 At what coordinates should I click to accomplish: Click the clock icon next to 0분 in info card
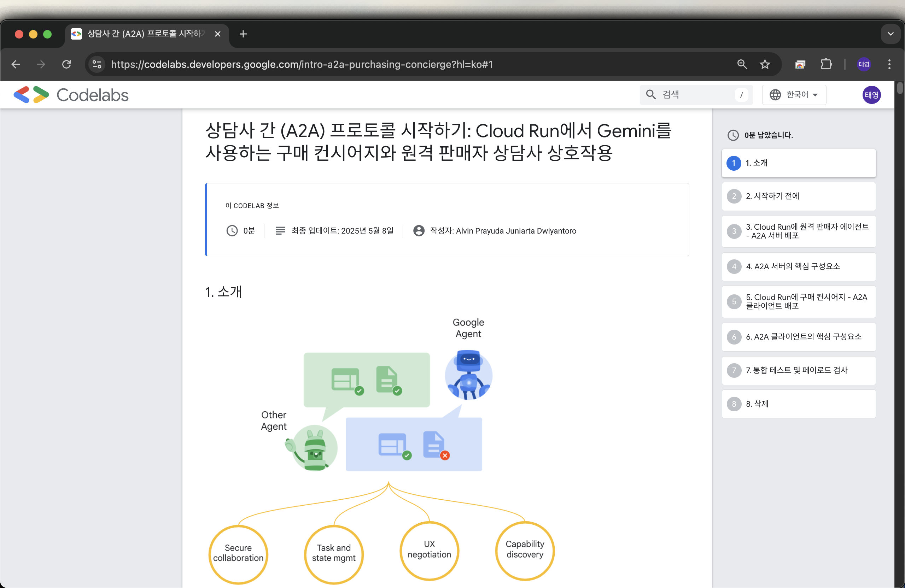coord(232,231)
